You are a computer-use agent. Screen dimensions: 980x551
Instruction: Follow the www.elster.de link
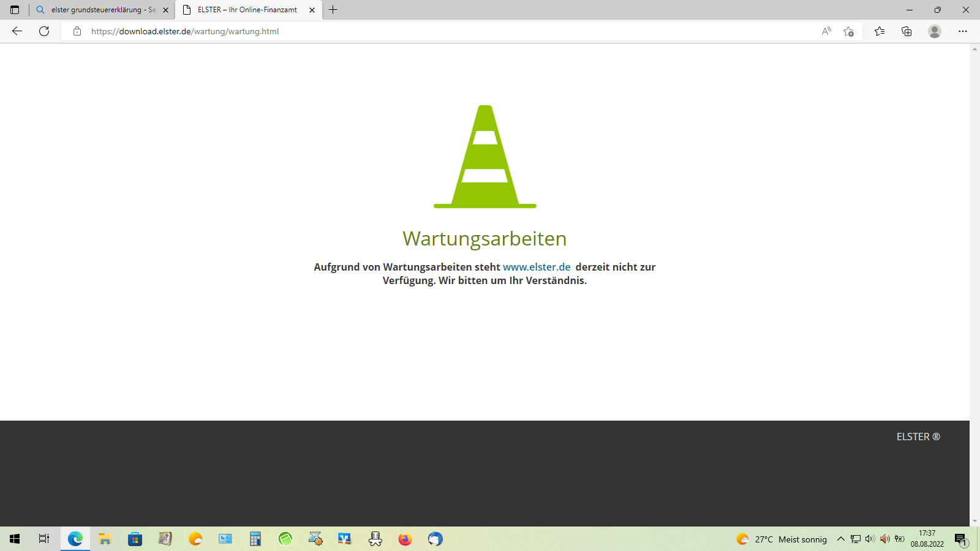pos(537,267)
